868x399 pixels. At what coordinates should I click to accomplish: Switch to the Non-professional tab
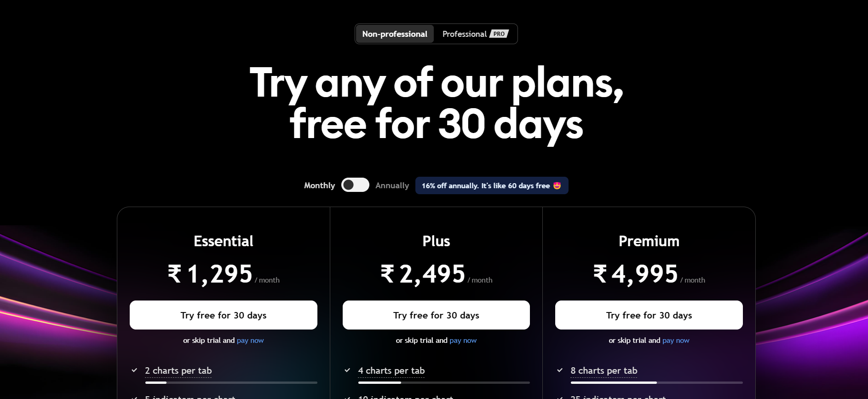click(395, 34)
